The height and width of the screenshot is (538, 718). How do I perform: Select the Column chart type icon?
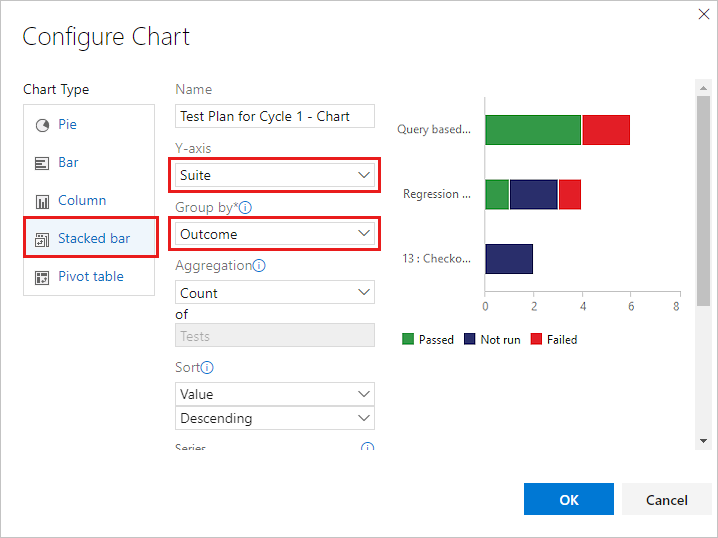(x=42, y=201)
